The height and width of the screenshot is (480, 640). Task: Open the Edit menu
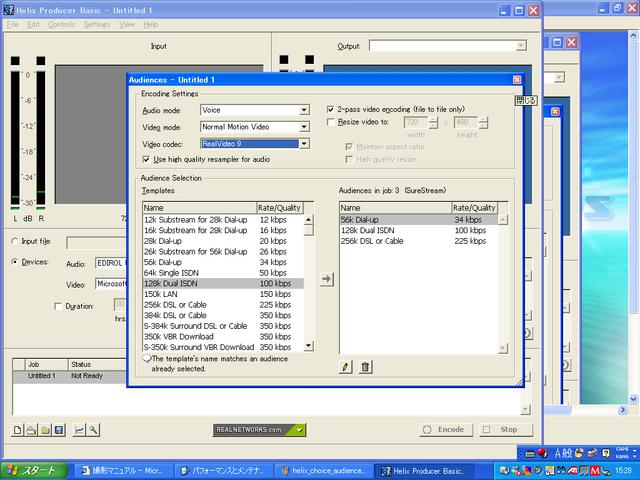click(33, 24)
